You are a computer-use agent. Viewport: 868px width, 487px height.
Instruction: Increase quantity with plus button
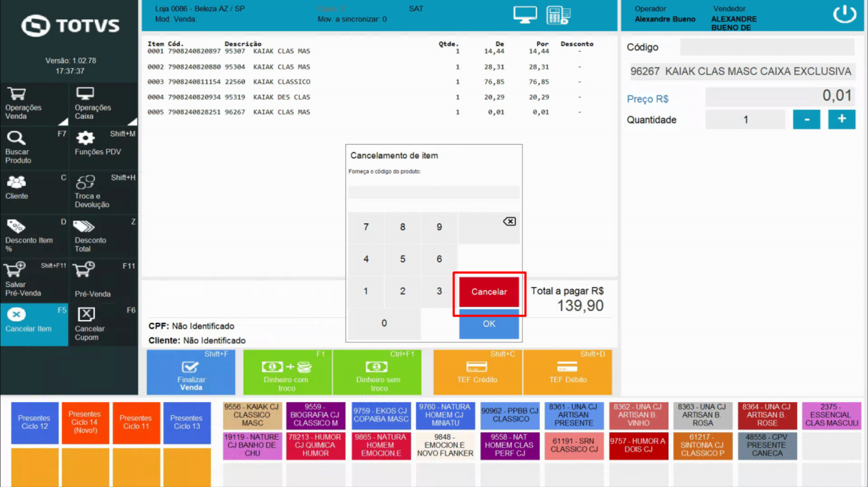[842, 119]
